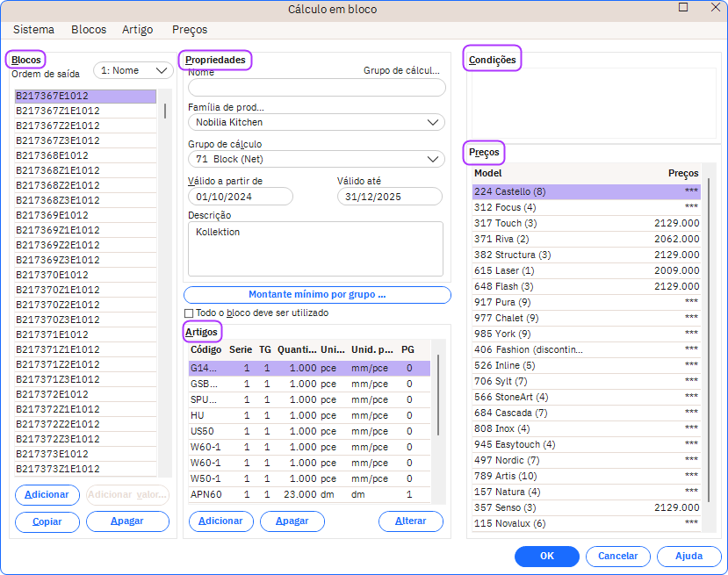Open the Sistema menu

[x=33, y=29]
